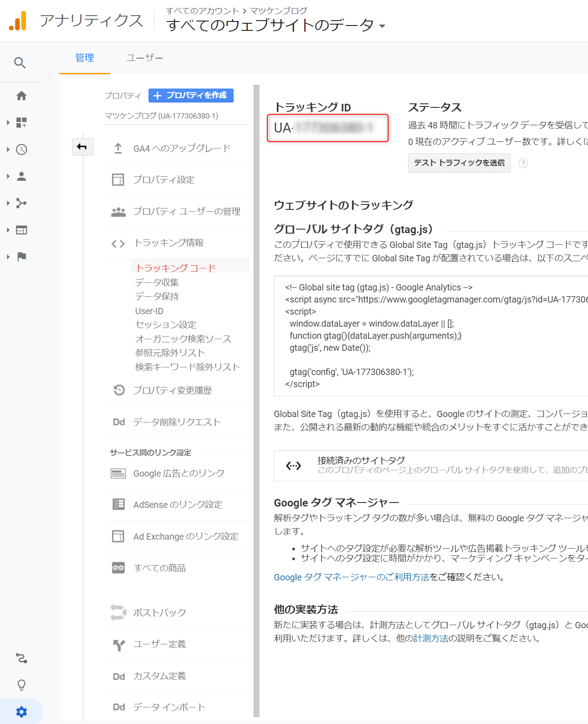
Task: Expand the Acquisition section arrow
Action: click(8, 203)
